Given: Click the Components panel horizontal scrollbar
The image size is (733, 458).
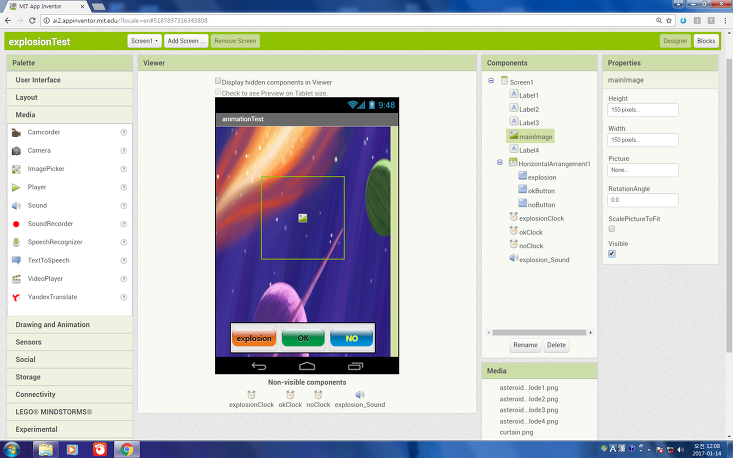Looking at the screenshot, I should tap(539, 333).
